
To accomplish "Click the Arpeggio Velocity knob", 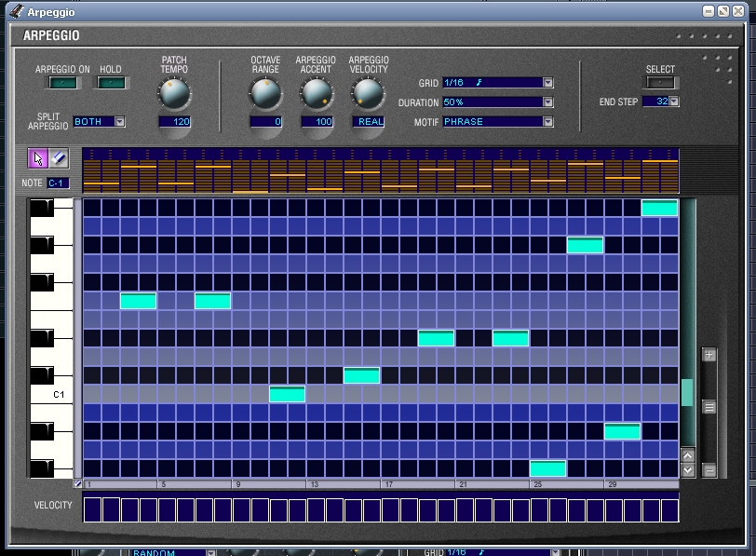I will click(368, 93).
